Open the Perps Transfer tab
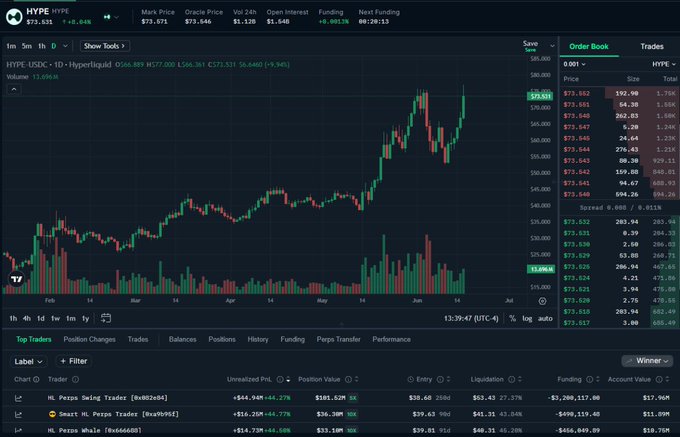Image resolution: width=680 pixels, height=437 pixels. coord(339,339)
